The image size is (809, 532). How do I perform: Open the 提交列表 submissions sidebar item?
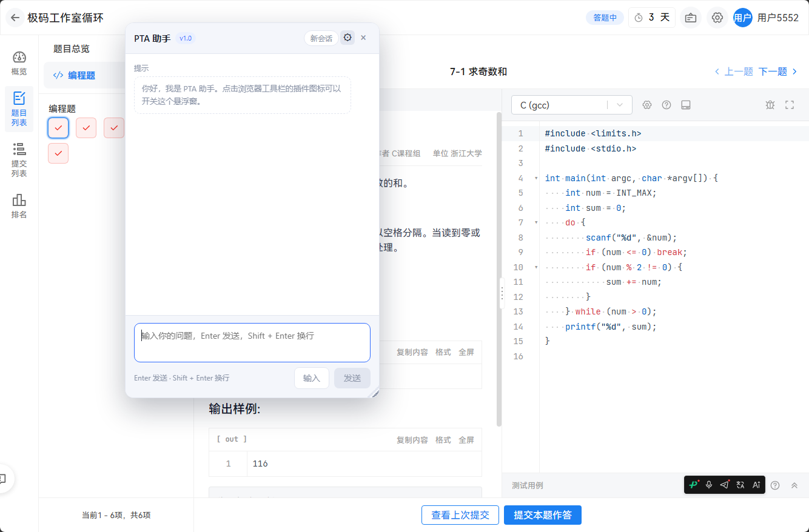19,160
